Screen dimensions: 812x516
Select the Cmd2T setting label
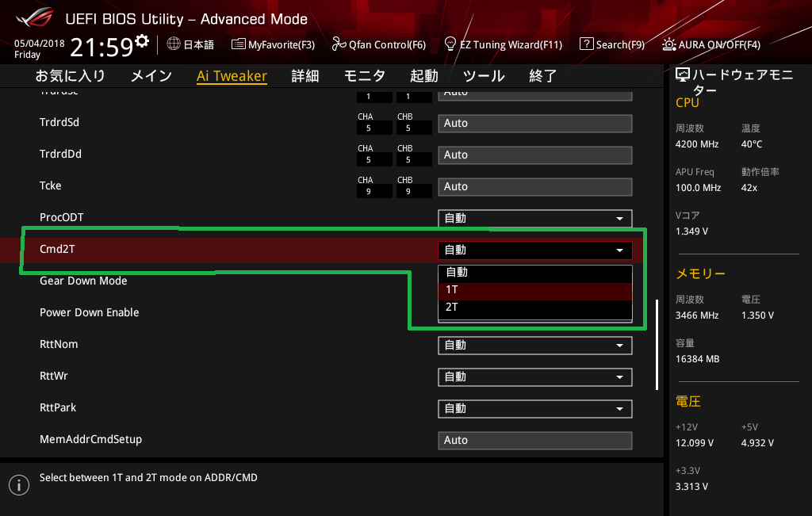[57, 250]
